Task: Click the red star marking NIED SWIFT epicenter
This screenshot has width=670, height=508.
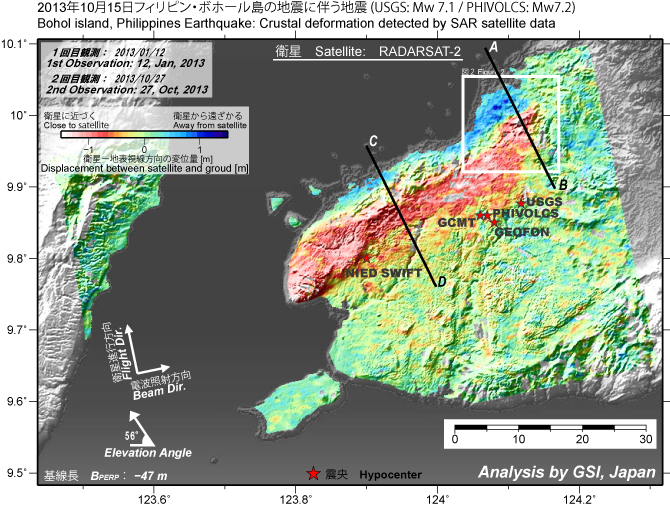Action: click(366, 258)
